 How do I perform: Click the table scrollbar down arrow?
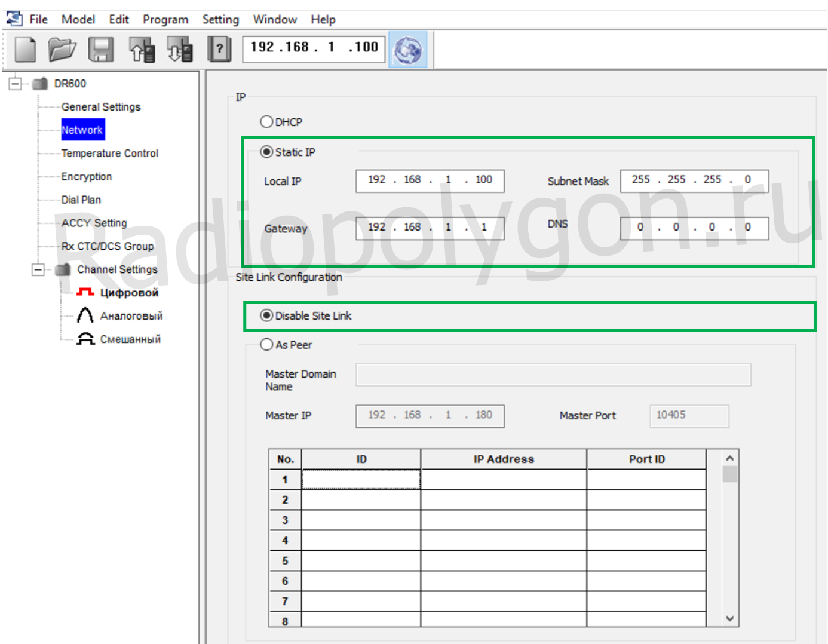pyautogui.click(x=729, y=619)
